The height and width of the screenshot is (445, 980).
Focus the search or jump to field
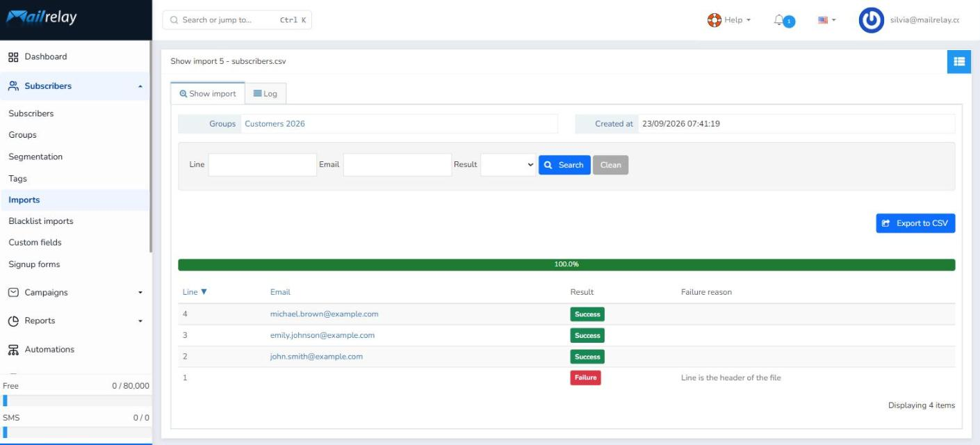(237, 20)
